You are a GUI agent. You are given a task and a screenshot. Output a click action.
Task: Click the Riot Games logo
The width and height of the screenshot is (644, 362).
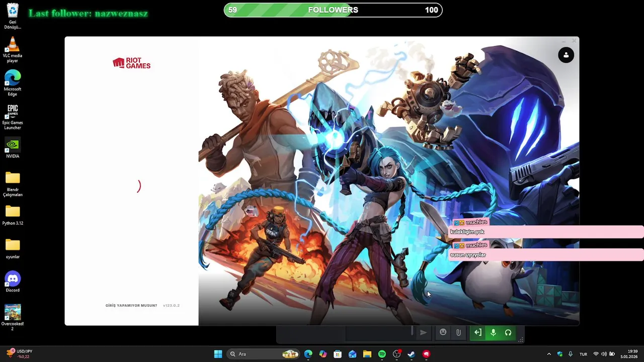tap(131, 63)
